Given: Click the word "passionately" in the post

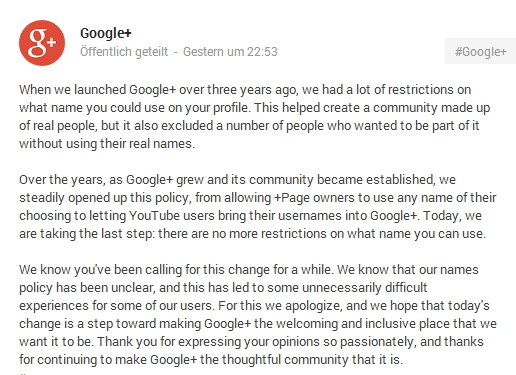Looking at the screenshot, I should [x=378, y=342].
